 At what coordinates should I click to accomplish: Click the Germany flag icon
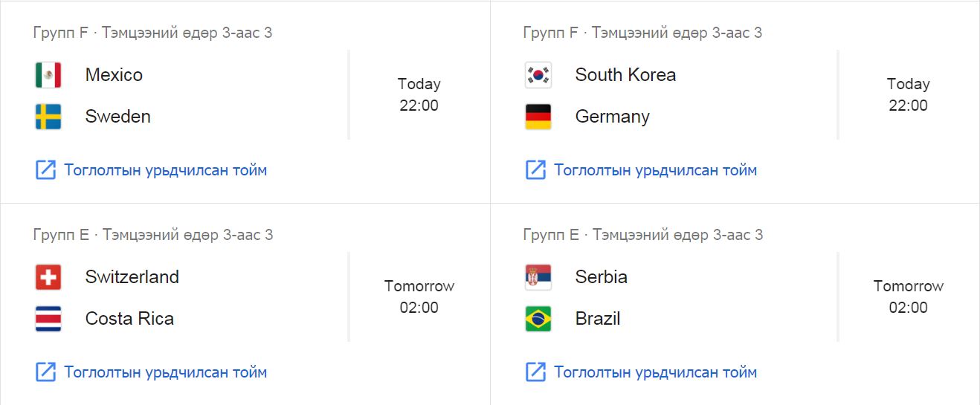tap(538, 117)
